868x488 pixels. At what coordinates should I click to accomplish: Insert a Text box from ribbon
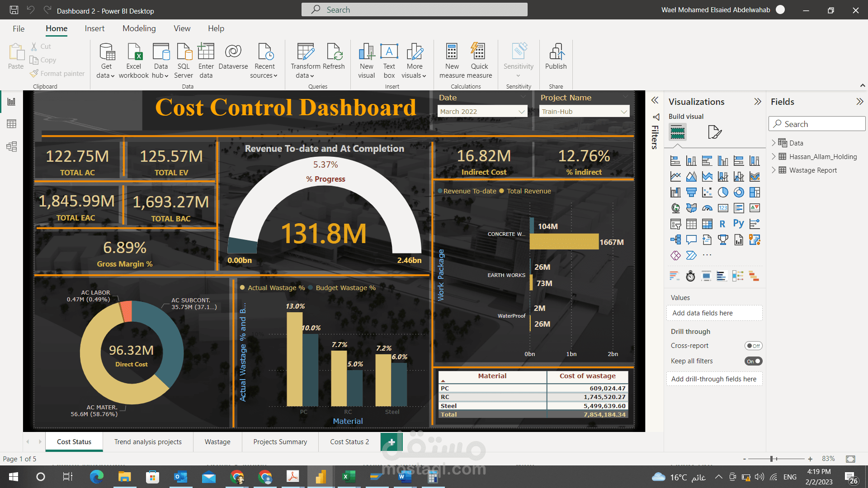pos(389,61)
